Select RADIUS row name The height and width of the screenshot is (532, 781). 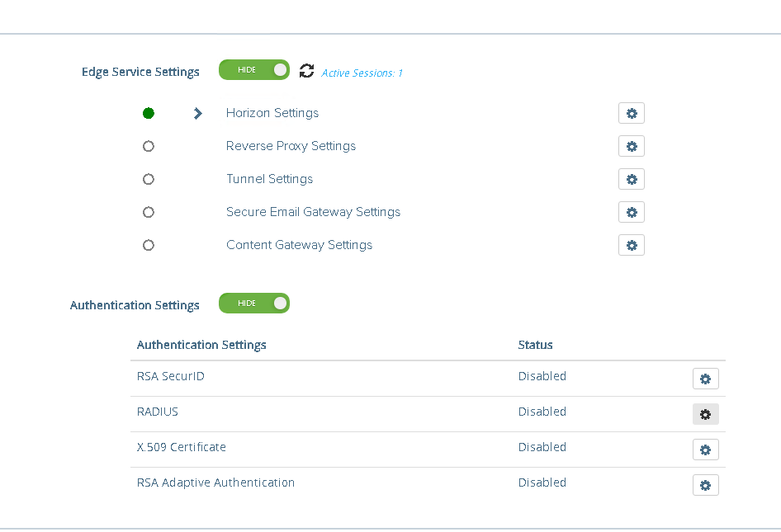tap(158, 412)
